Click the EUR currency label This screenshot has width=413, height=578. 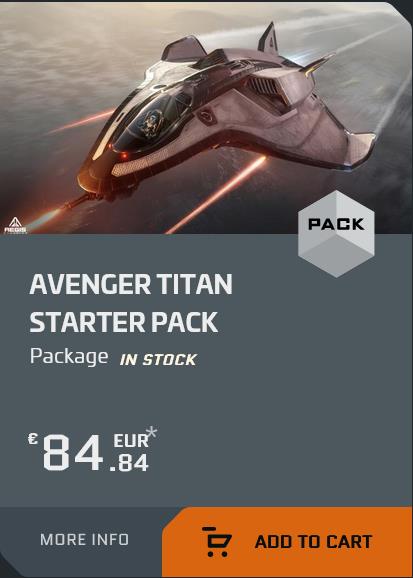pos(131,441)
